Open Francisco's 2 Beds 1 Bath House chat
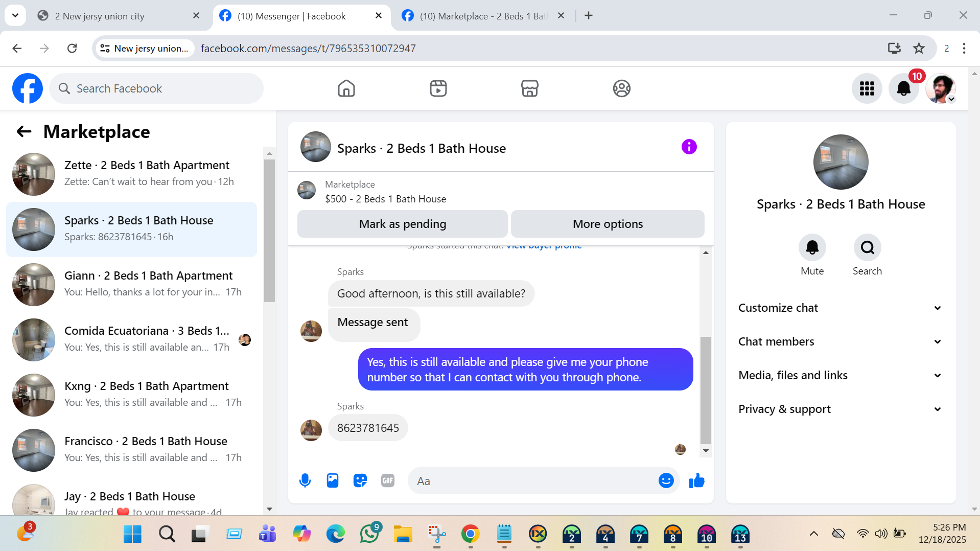The width and height of the screenshot is (980, 551). 131,450
